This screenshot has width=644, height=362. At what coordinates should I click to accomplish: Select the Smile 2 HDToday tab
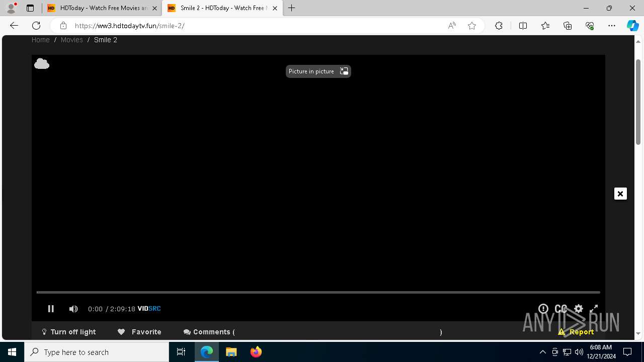(x=221, y=8)
